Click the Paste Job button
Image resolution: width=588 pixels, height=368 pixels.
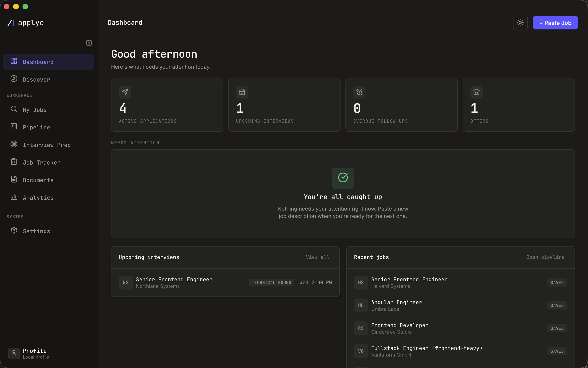tap(555, 23)
